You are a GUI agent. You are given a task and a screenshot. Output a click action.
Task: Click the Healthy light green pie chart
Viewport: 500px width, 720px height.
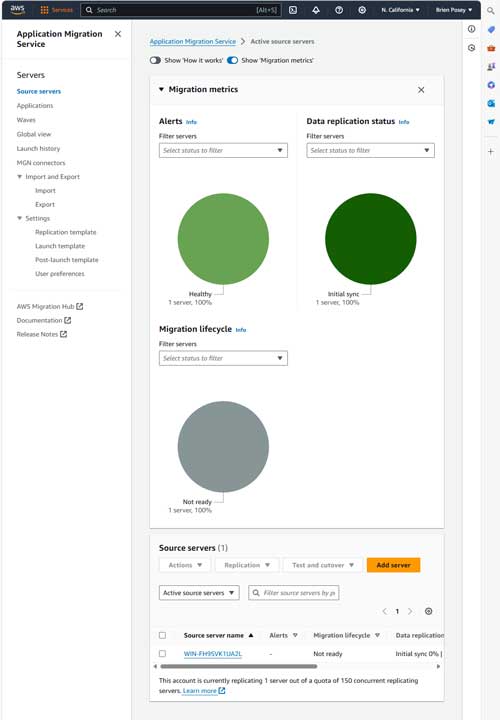coord(223,239)
